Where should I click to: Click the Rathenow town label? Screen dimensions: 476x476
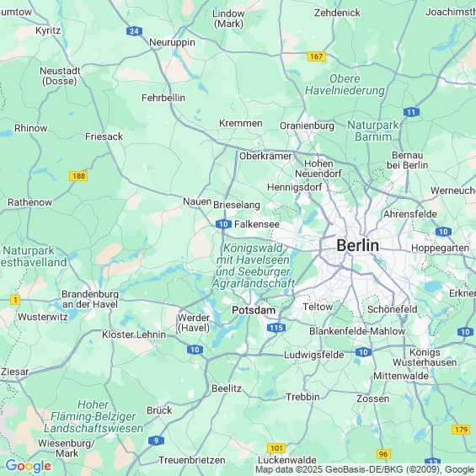point(29,202)
